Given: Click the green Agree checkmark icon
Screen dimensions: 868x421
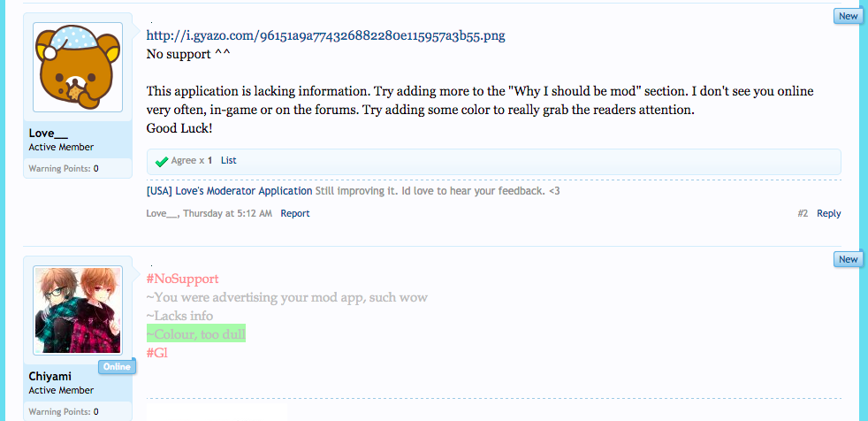Looking at the screenshot, I should pyautogui.click(x=162, y=161).
